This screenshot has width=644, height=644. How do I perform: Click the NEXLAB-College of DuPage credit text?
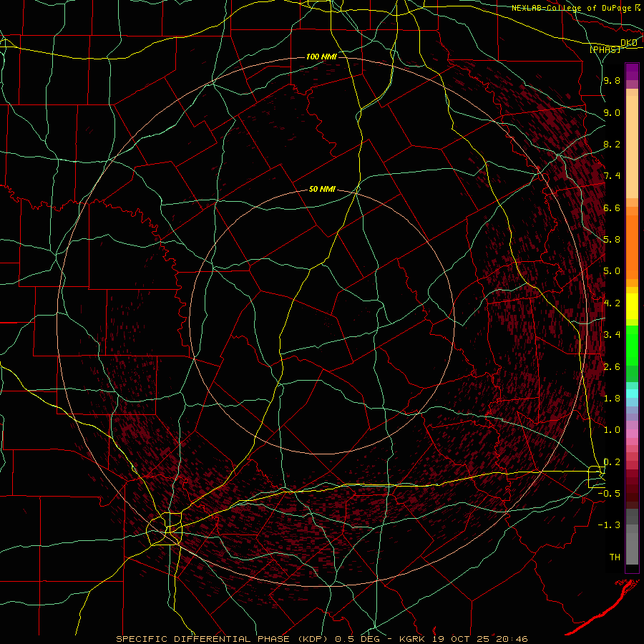click(571, 8)
